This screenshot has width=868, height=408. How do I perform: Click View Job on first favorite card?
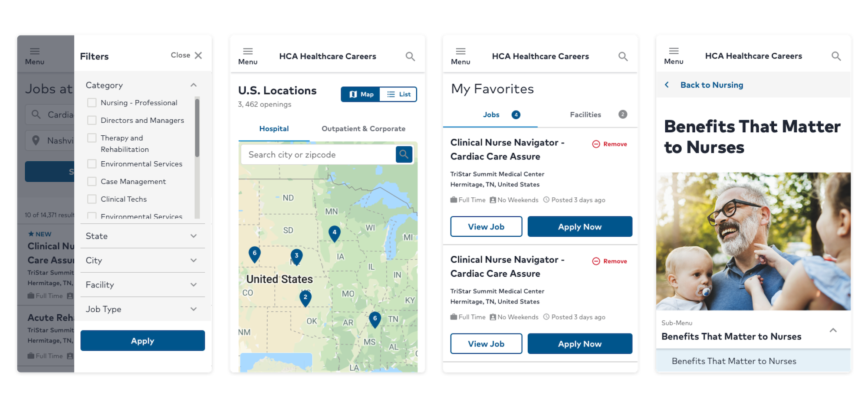tap(486, 227)
